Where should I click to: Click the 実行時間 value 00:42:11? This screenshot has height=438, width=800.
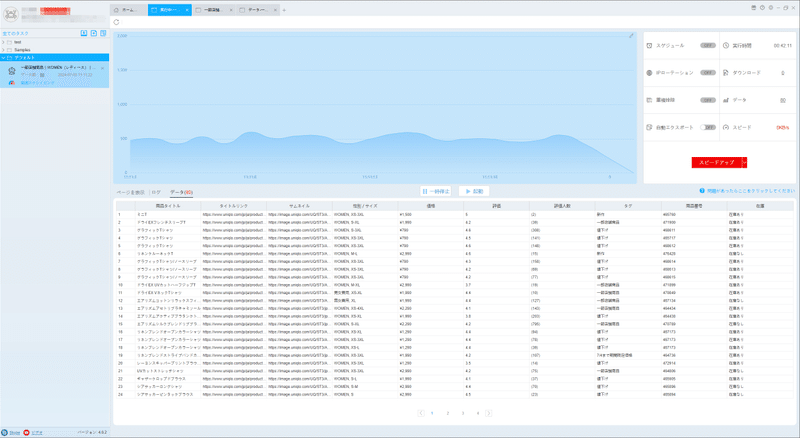click(x=783, y=45)
